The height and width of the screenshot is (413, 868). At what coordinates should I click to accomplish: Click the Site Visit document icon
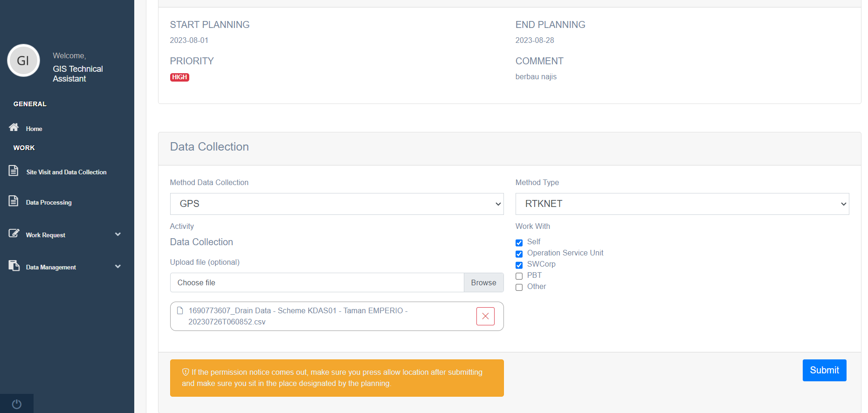click(14, 171)
